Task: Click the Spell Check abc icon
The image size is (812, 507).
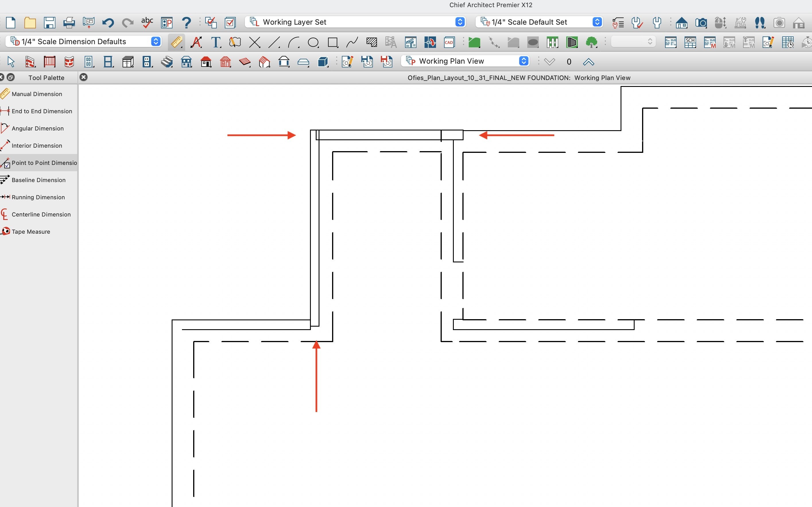Action: [x=147, y=23]
